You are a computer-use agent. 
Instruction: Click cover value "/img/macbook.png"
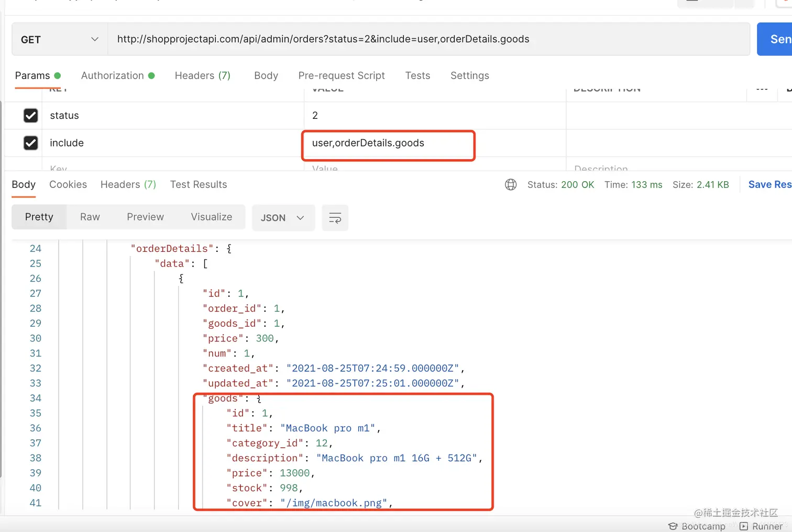[x=334, y=503]
